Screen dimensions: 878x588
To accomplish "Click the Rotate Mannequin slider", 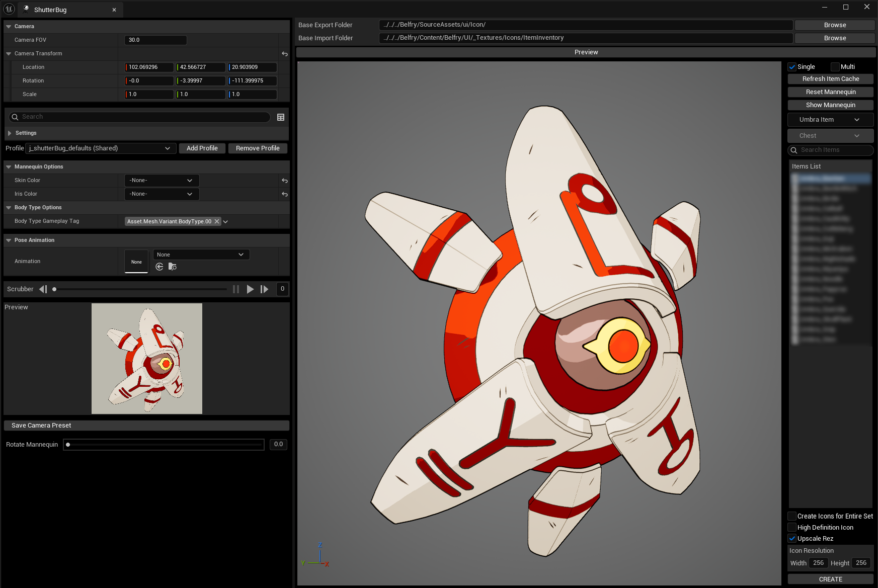I will click(x=164, y=445).
